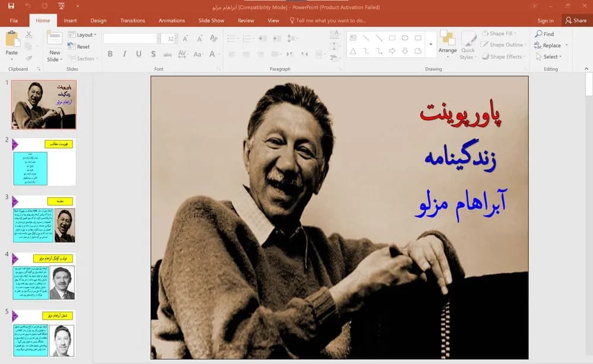Viewport: 593px width, 364px height.
Task: Switch to the Slide Show tab
Action: [x=211, y=20]
